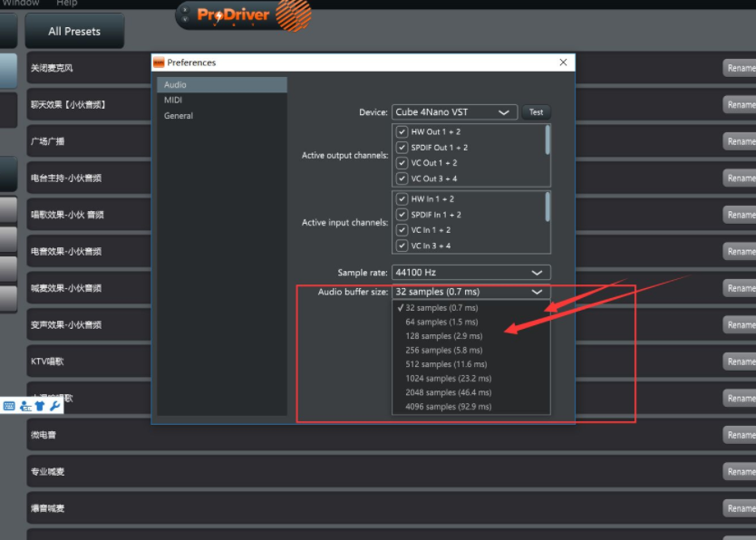Click Rename for 爆音喊麦 preset
The height and width of the screenshot is (540, 756).
[x=740, y=508]
